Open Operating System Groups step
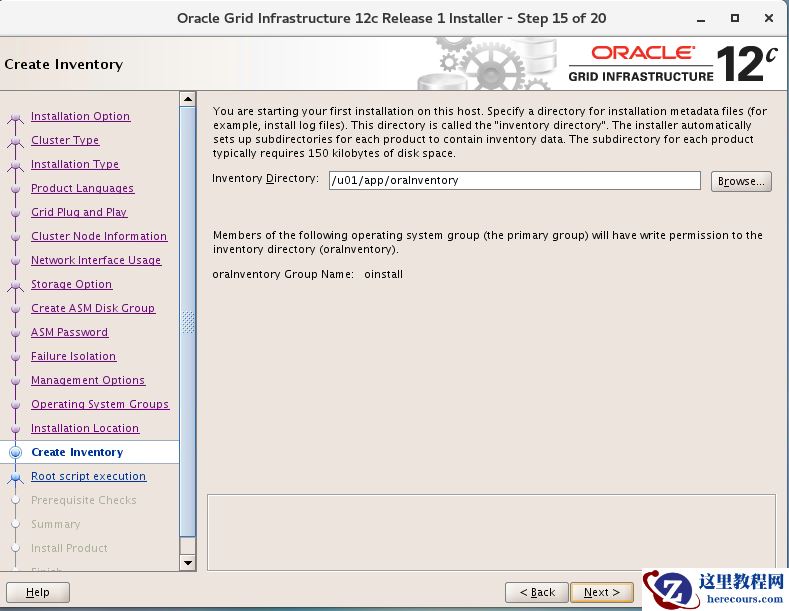789x611 pixels. click(100, 404)
